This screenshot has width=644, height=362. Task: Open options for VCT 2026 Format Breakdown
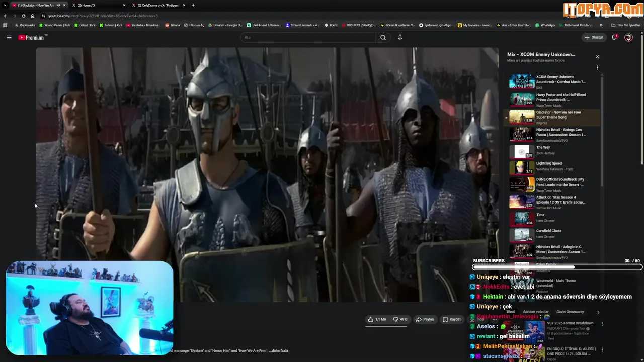602,324
